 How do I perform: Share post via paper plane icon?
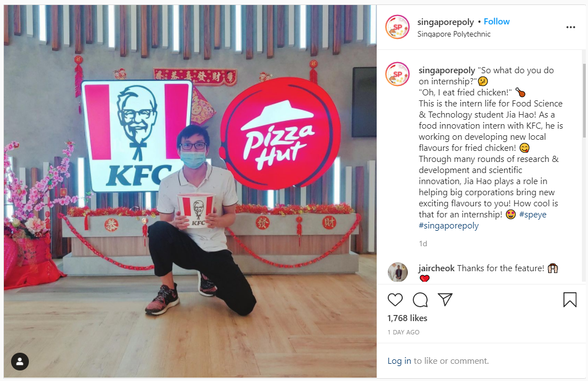tap(445, 299)
